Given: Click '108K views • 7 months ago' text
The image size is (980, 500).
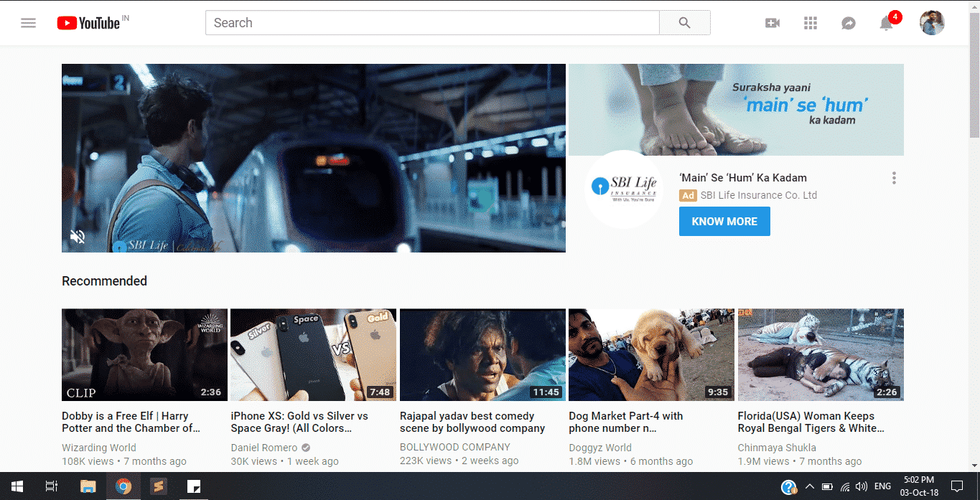Looking at the screenshot, I should coord(124,461).
